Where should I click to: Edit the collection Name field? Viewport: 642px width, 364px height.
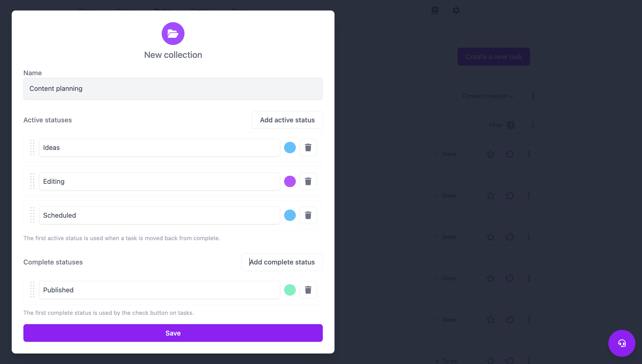[x=173, y=89]
